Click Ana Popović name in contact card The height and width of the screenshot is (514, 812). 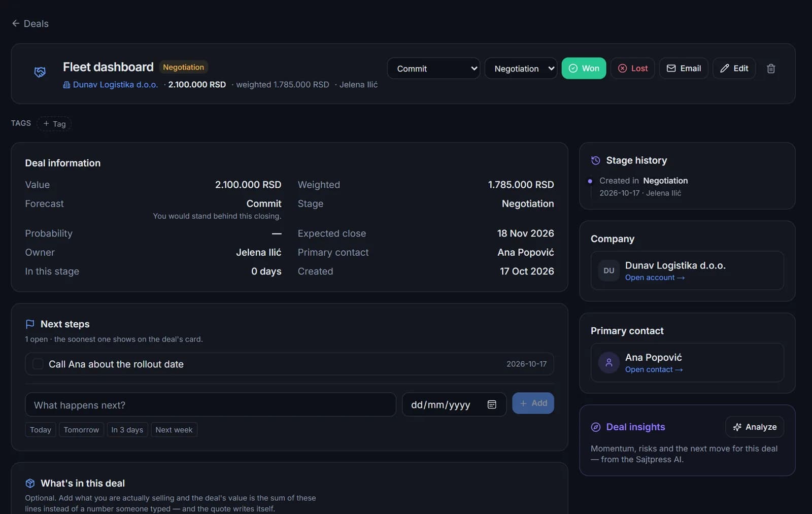point(654,357)
